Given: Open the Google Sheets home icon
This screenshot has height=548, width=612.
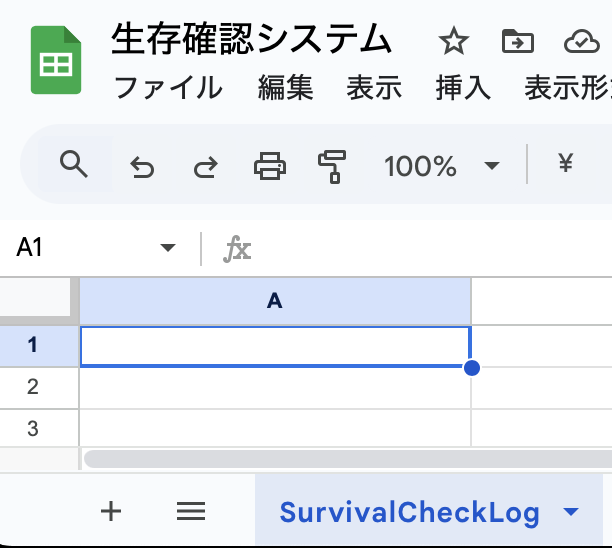Looking at the screenshot, I should click(56, 61).
